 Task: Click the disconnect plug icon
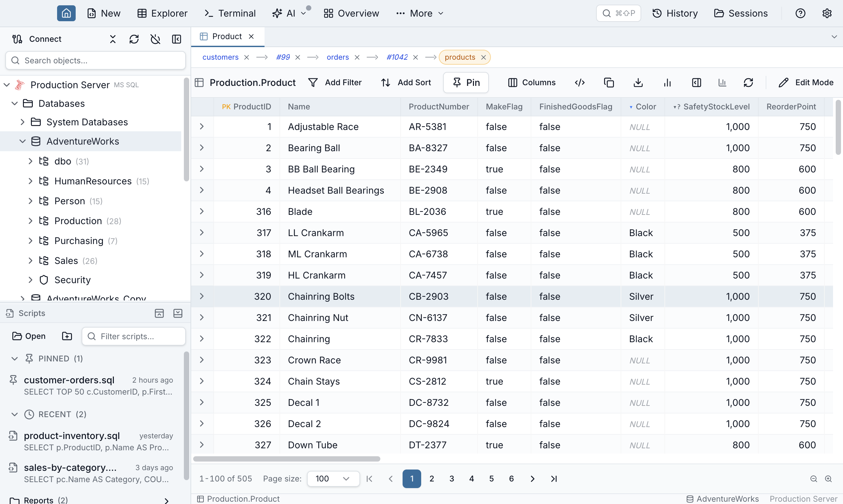click(155, 39)
